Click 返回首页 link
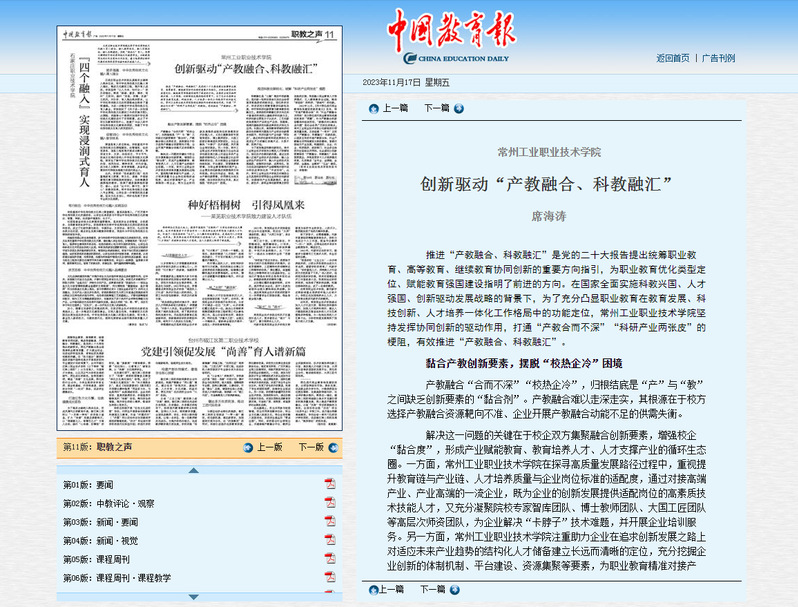798x607 pixels. [x=672, y=58]
